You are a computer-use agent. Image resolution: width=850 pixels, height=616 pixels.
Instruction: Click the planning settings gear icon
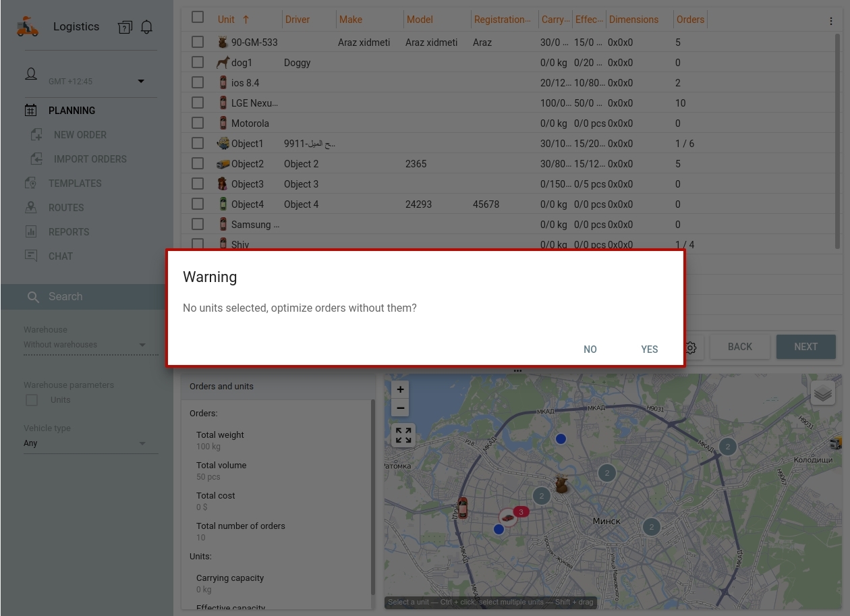(690, 347)
